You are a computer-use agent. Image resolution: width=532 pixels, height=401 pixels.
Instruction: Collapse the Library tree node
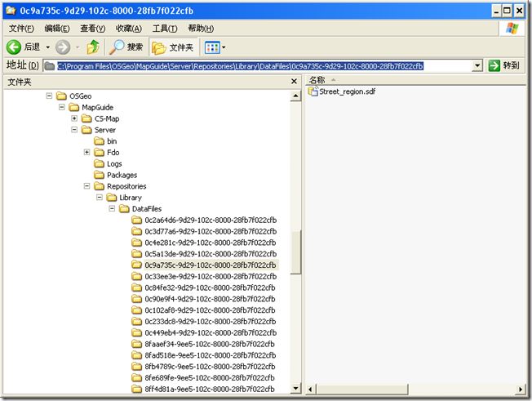click(100, 198)
